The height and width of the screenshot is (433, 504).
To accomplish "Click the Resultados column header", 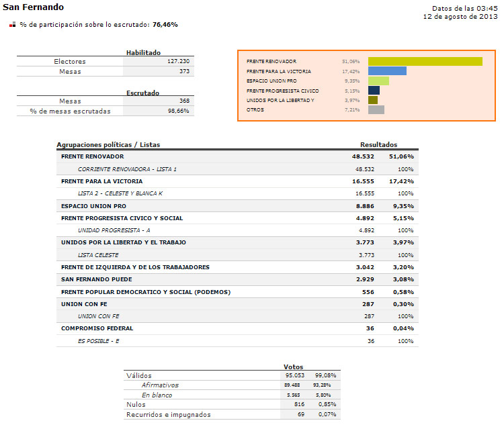I will click(378, 144).
